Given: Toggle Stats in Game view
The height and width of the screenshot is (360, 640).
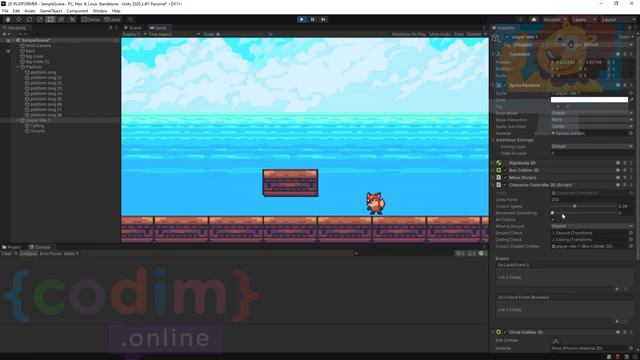Looking at the screenshot, I should coord(459,34).
